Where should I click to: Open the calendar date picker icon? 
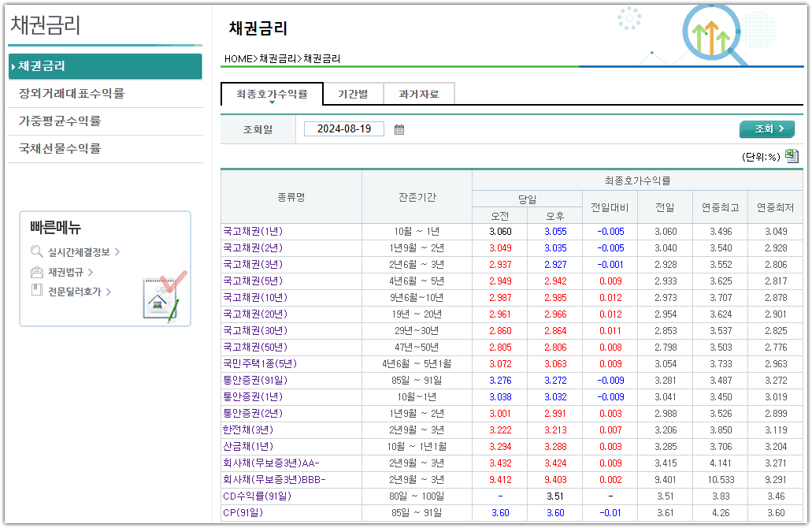pos(399,129)
